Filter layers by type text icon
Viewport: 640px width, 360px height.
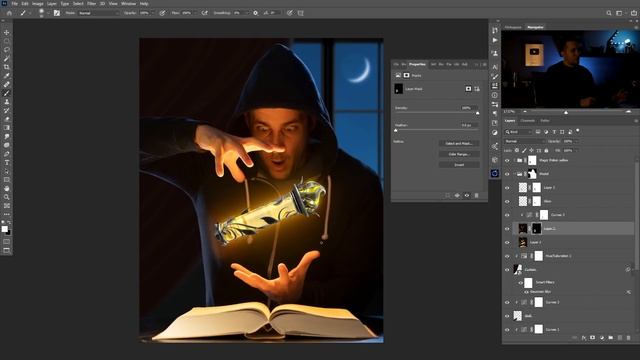(554, 132)
